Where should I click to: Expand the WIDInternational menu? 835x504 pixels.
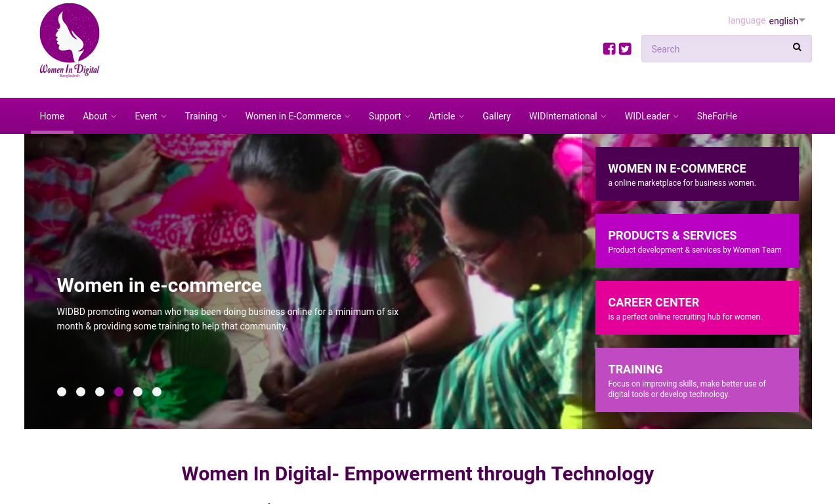(x=567, y=116)
